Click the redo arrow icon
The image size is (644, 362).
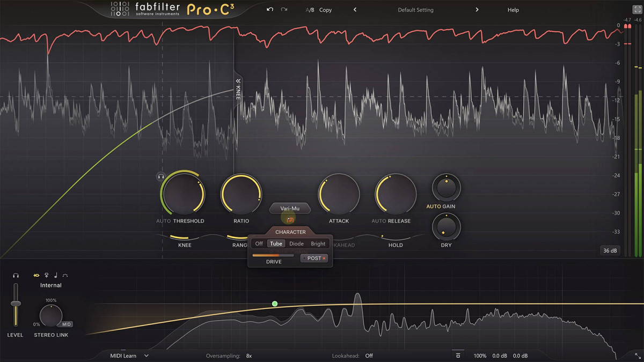(x=284, y=10)
